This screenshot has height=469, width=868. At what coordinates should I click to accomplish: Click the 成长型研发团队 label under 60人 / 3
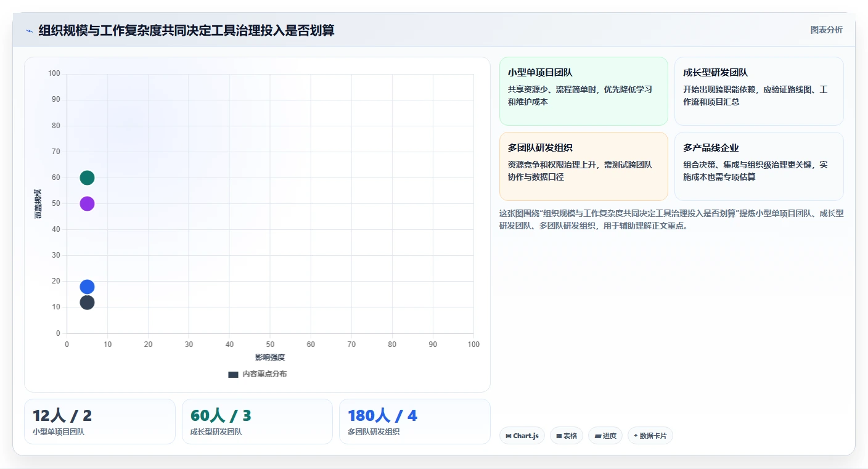coord(216,432)
